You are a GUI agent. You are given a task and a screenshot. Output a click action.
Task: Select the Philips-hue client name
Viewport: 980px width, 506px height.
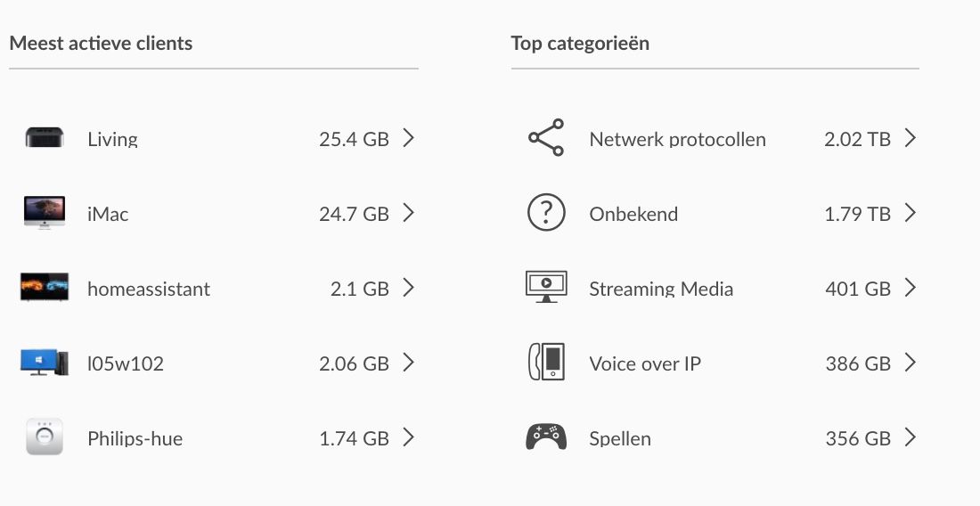[x=135, y=438]
